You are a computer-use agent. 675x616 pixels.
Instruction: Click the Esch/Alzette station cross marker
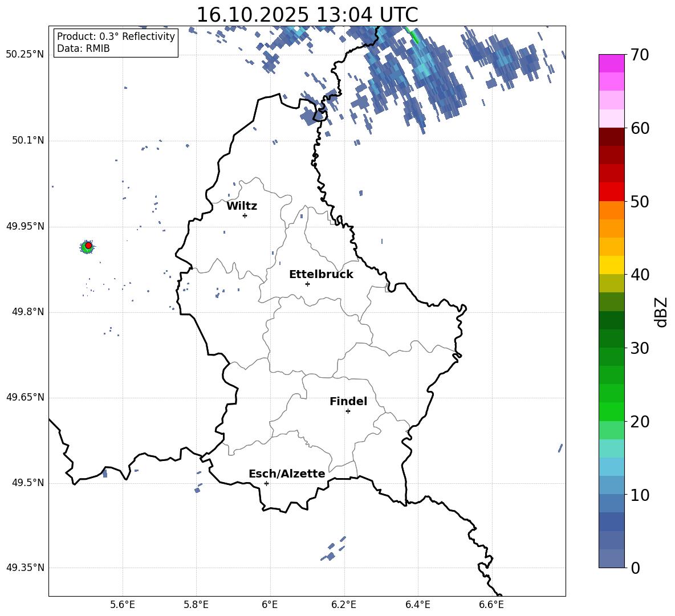(266, 483)
